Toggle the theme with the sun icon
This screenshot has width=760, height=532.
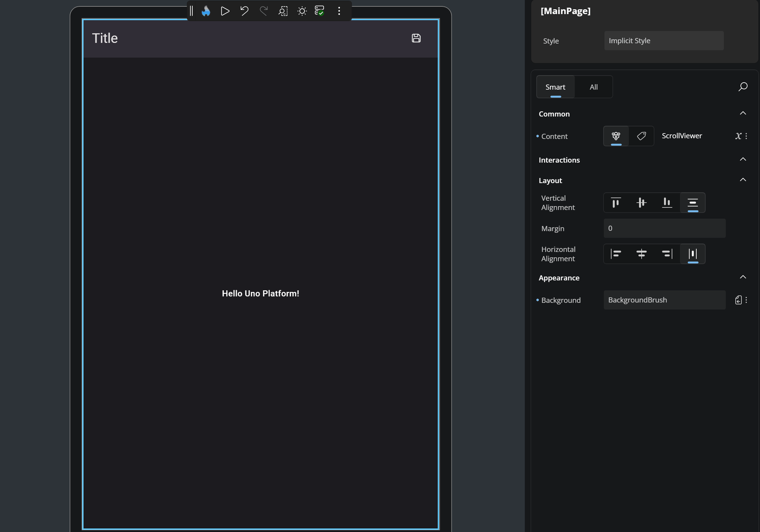pyautogui.click(x=302, y=11)
